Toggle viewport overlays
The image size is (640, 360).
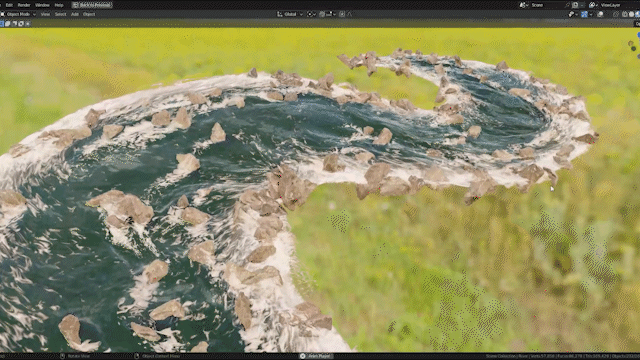click(600, 14)
